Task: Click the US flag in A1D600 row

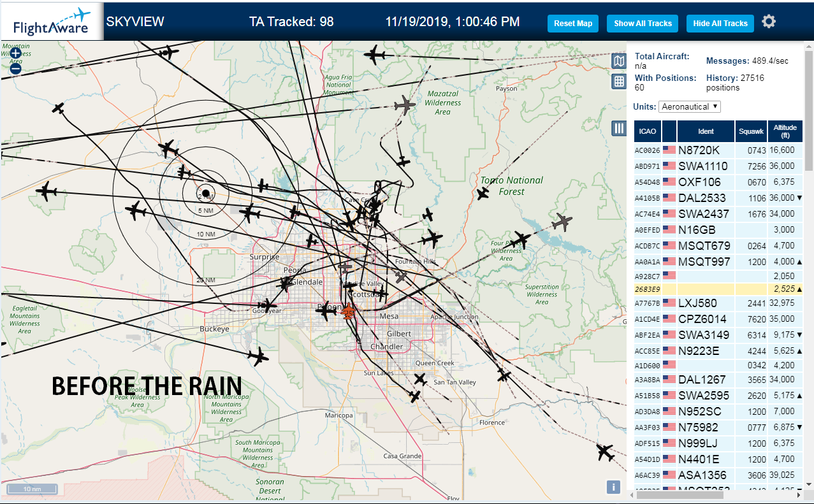Action: click(669, 365)
